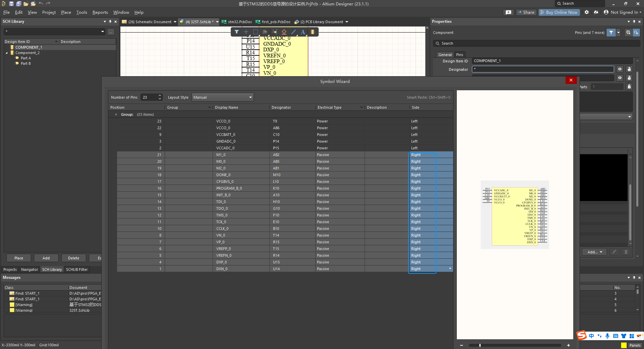Open the Place menu
Viewport: 644px width, 349px height.
tap(66, 12)
